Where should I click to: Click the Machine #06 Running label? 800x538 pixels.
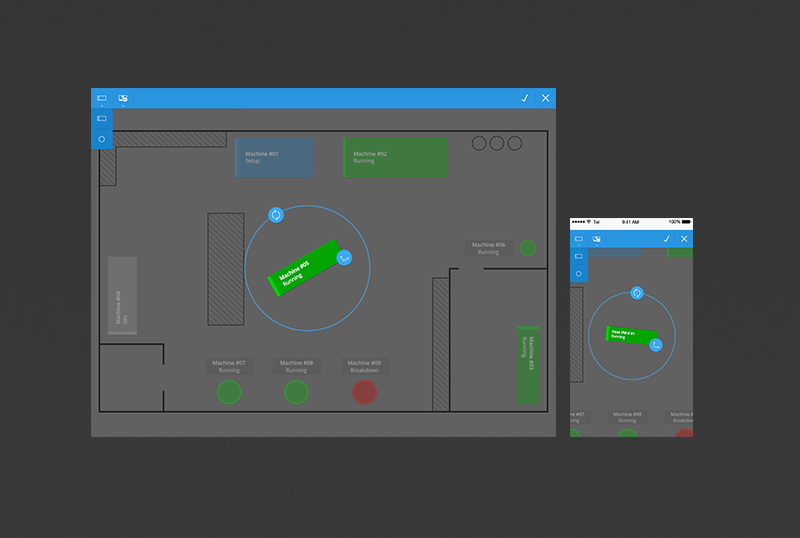click(x=488, y=248)
